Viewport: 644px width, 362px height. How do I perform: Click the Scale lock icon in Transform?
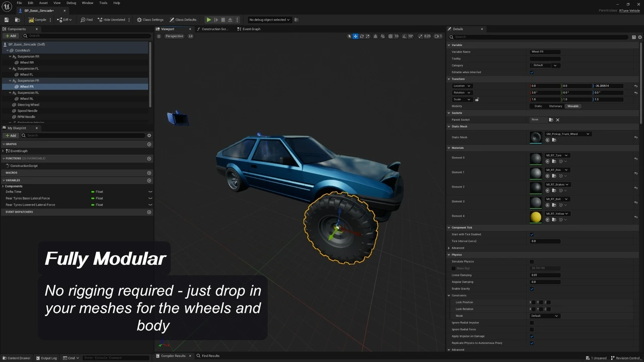pos(477,100)
